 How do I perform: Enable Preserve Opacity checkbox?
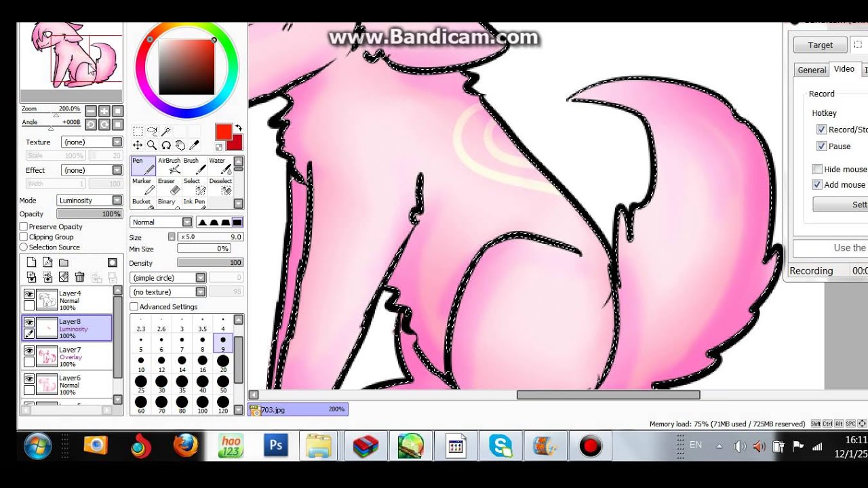pos(24,226)
